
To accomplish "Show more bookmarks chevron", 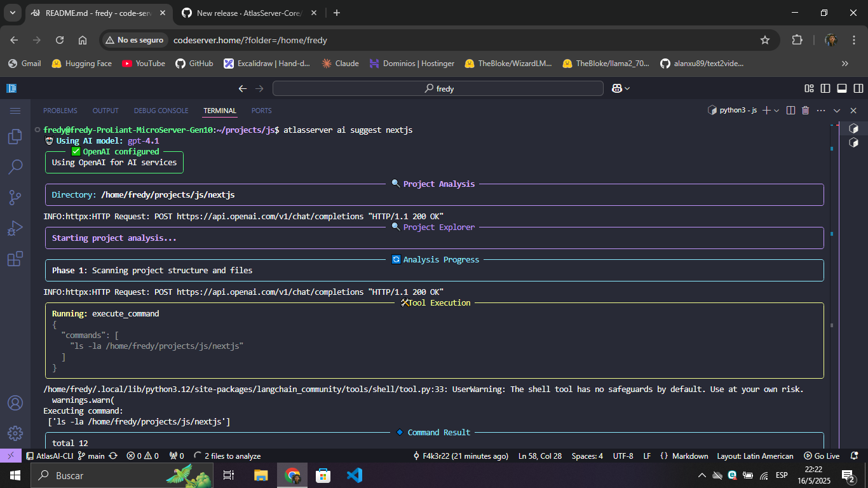I will (x=844, y=64).
